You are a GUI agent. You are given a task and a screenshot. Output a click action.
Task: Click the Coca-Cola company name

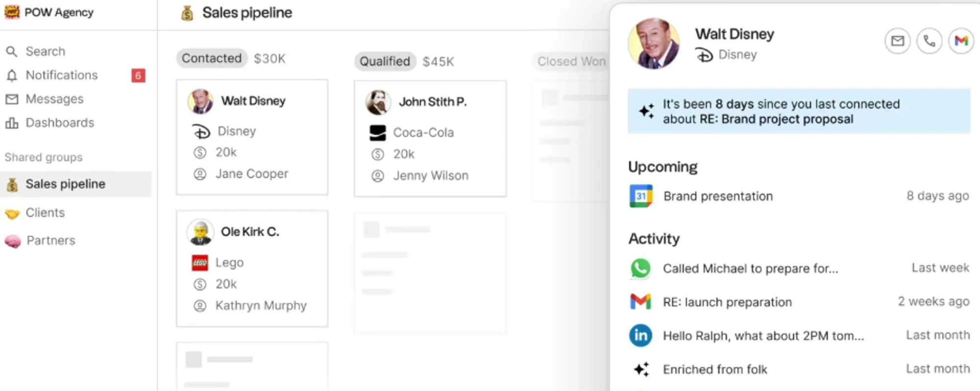point(423,133)
